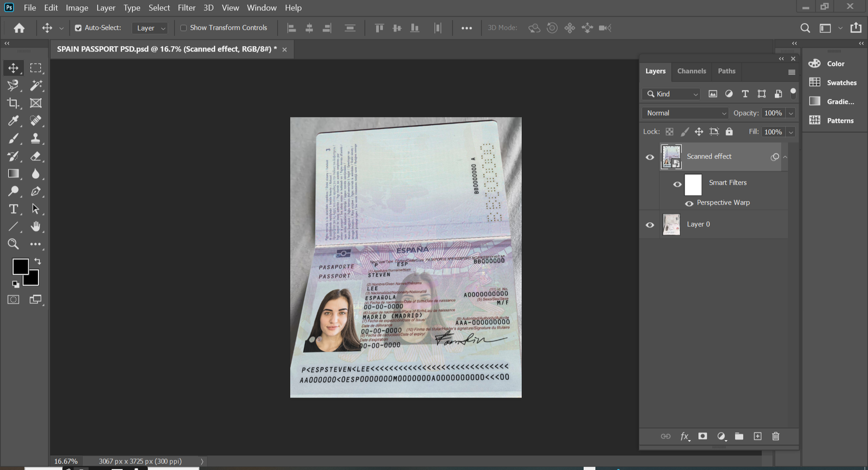868x470 pixels.
Task: Enable Show Transform Controls checkbox
Action: click(x=183, y=28)
